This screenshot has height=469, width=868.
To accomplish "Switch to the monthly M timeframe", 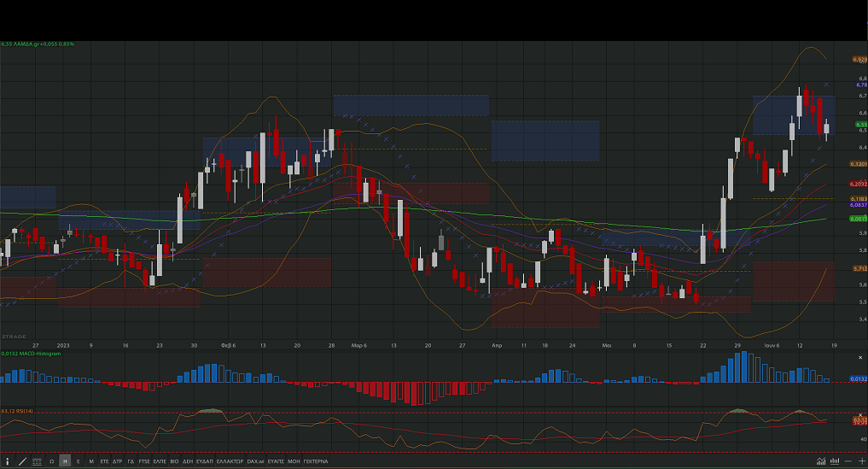I will click(91, 461).
